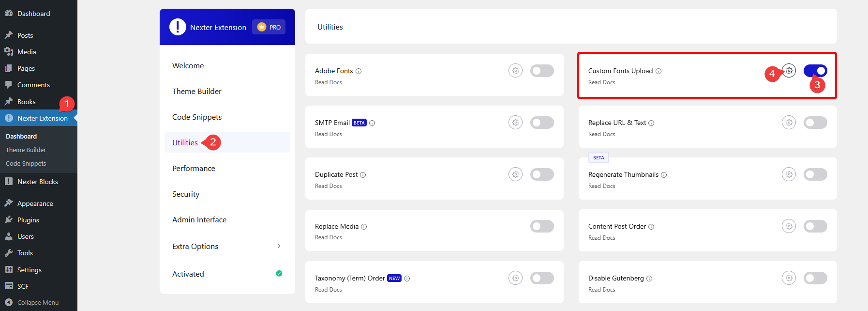Image resolution: width=868 pixels, height=311 pixels.
Task: Open Duplicate Post settings gear
Action: pyautogui.click(x=515, y=174)
